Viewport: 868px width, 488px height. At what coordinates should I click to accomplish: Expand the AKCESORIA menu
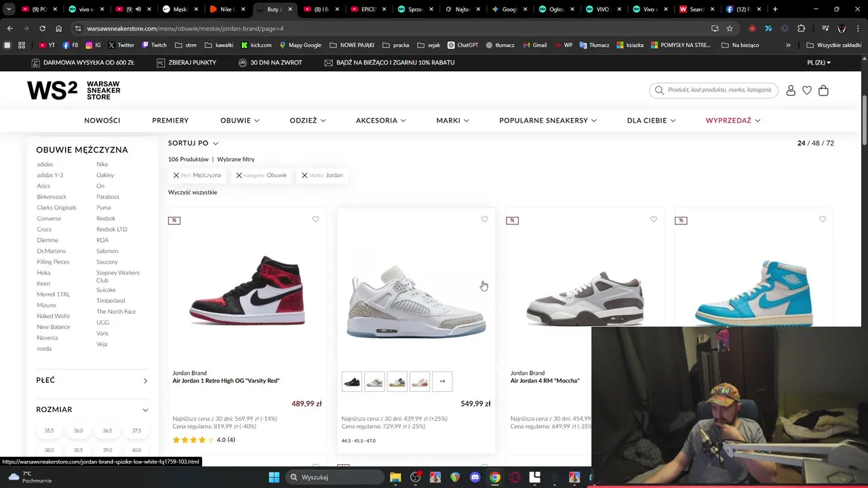click(381, 120)
